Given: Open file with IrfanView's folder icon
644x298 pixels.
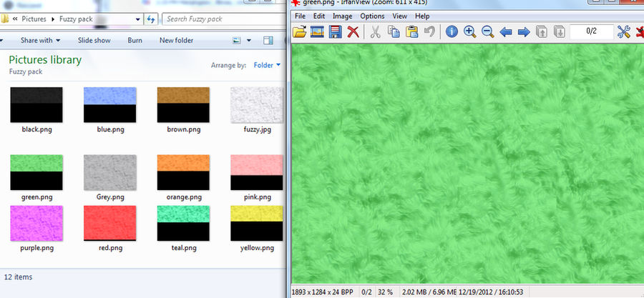Looking at the screenshot, I should 300,32.
